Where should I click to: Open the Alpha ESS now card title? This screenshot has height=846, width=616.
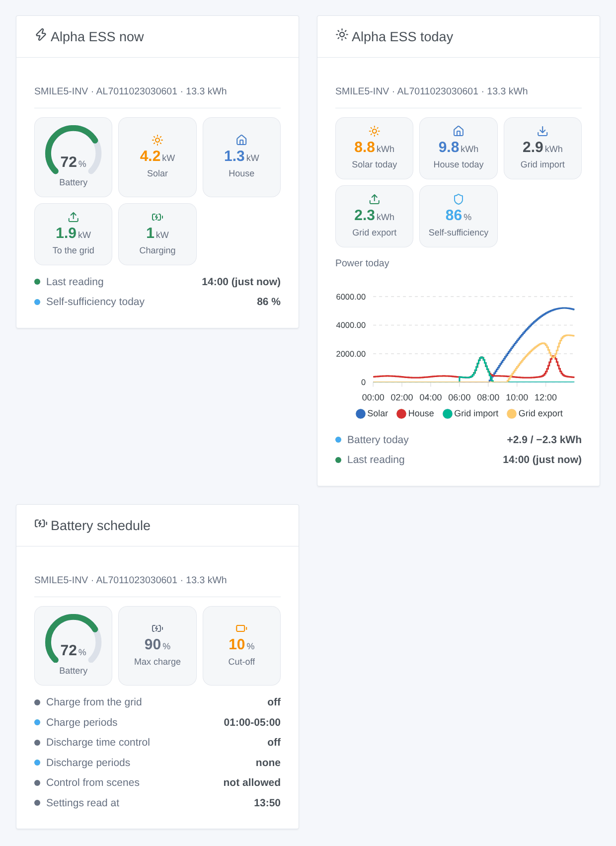(97, 37)
